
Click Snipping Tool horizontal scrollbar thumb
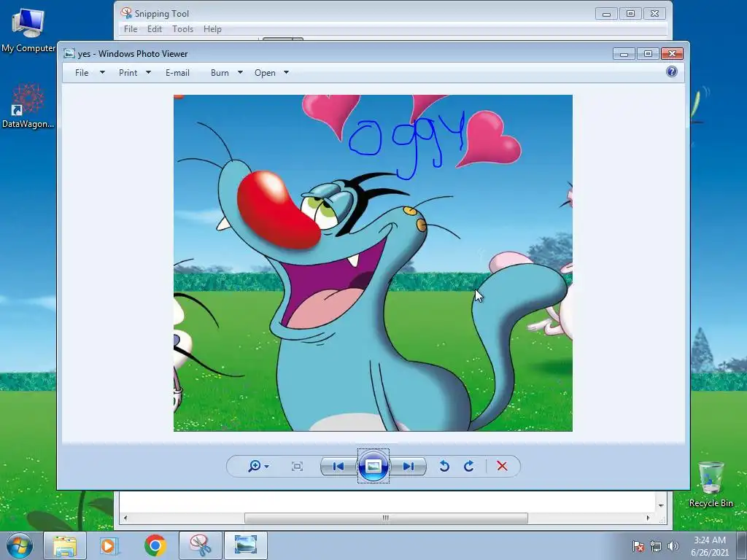[x=386, y=518]
